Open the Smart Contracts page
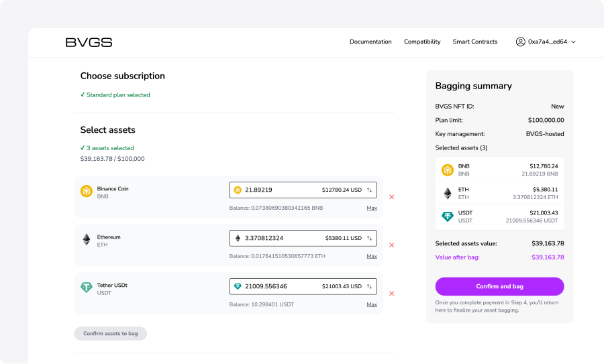Screen dimensions: 604x364 pos(475,42)
